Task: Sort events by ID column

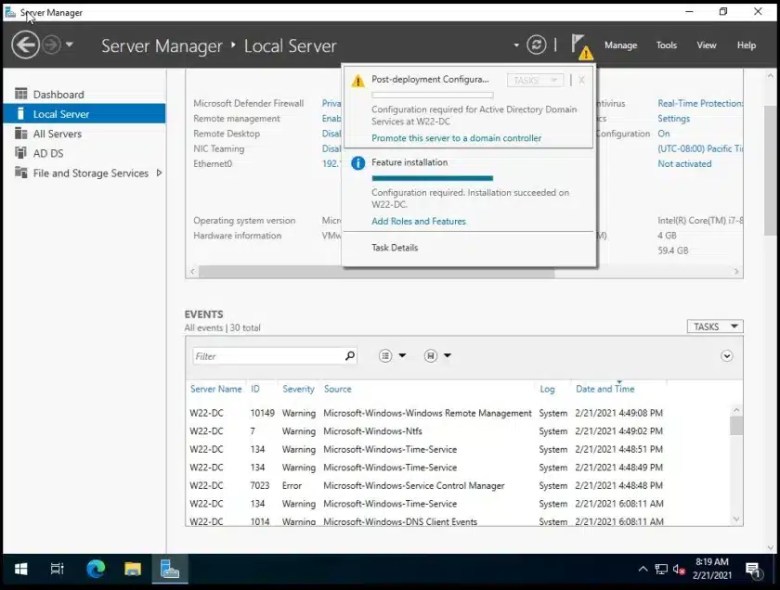Action: point(255,389)
